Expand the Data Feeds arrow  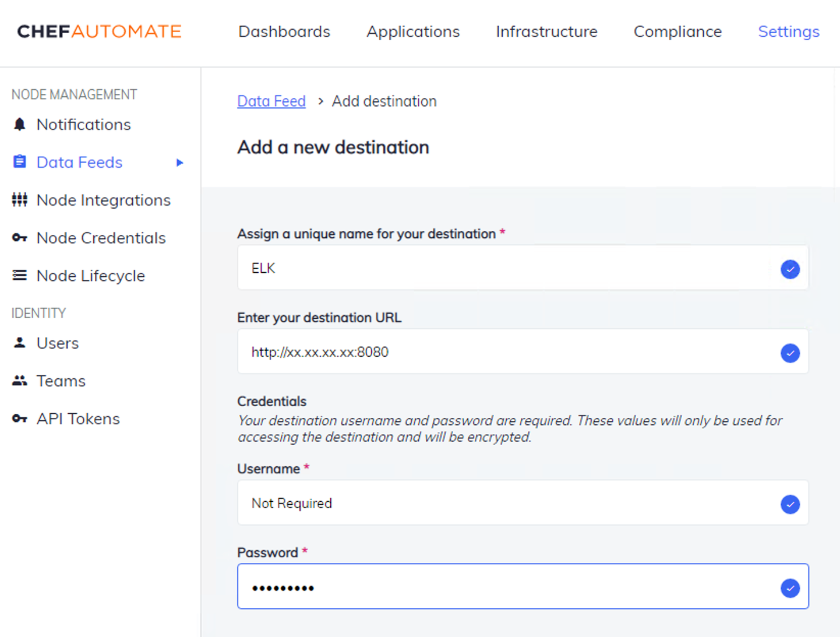pos(180,163)
